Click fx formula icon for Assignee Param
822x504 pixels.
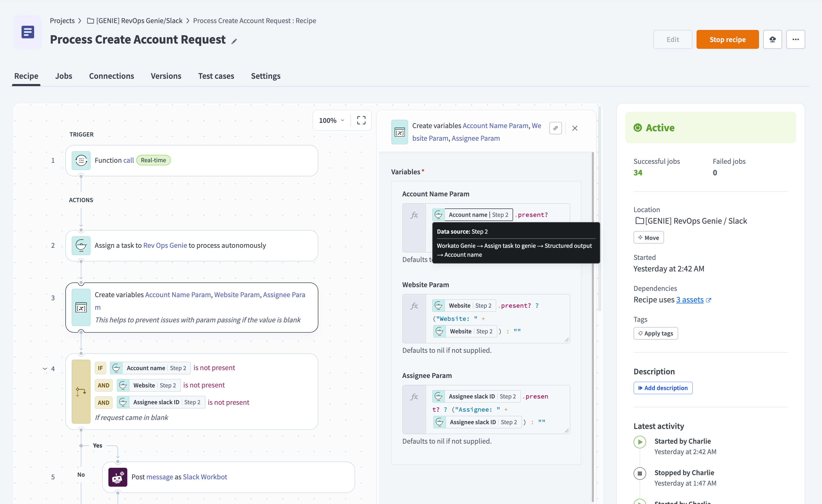click(414, 397)
